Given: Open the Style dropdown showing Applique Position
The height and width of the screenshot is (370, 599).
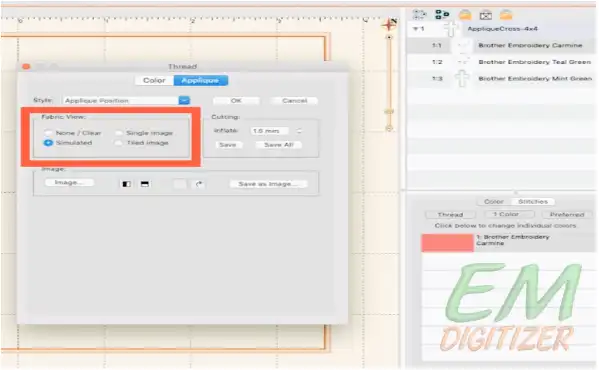Looking at the screenshot, I should point(126,100).
